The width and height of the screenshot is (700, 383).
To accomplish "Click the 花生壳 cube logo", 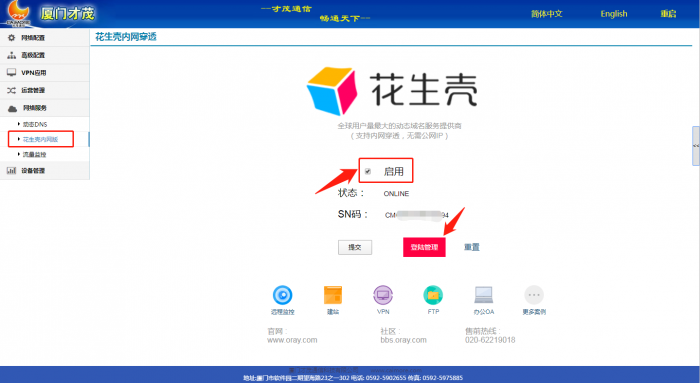I will point(332,91).
